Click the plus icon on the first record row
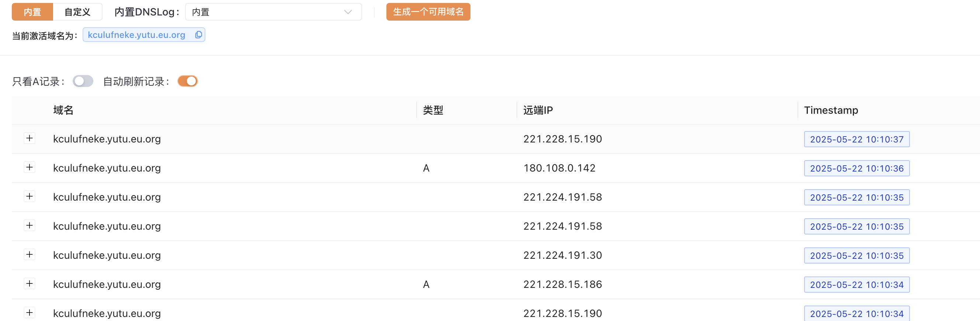The width and height of the screenshot is (980, 321). point(29,138)
